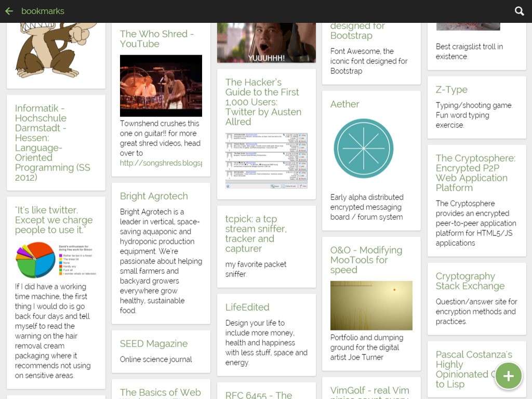Open the Bright Agrotech bookmark title
Image resolution: width=532 pixels, height=399 pixels.
click(x=154, y=196)
